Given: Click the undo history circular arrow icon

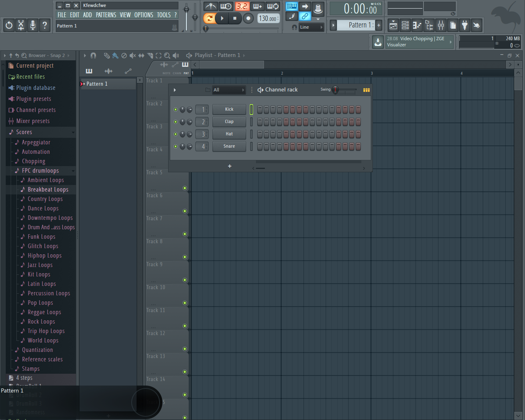Looking at the screenshot, I should click(9, 25).
